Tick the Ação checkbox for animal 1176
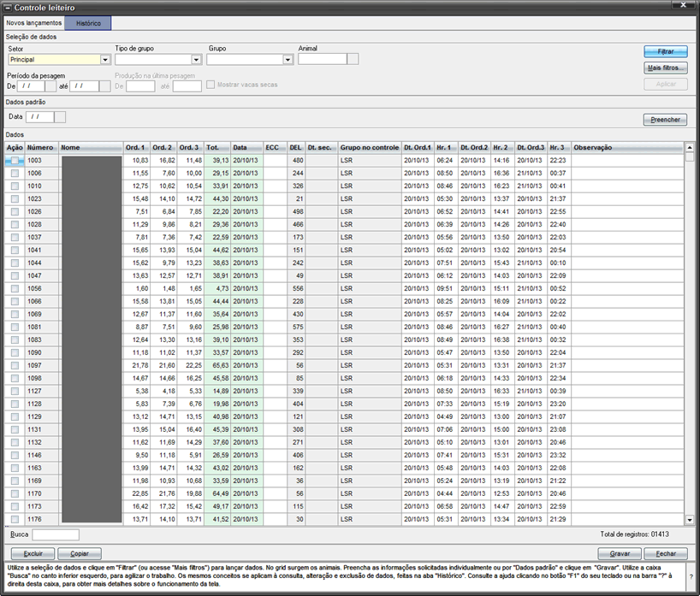The height and width of the screenshot is (596, 700). (15, 519)
